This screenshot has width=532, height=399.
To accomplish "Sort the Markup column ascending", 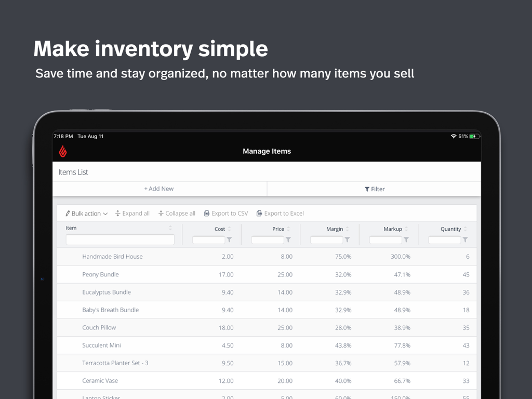I will pos(406,229).
